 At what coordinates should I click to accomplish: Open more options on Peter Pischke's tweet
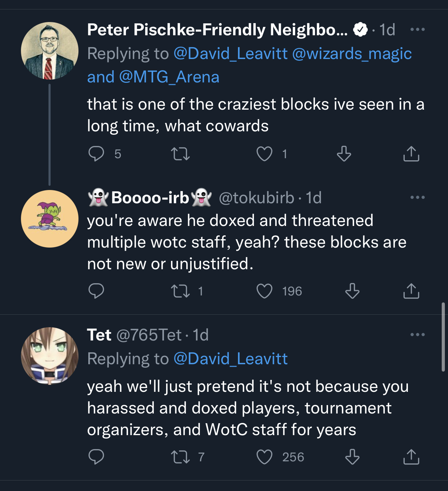(418, 29)
